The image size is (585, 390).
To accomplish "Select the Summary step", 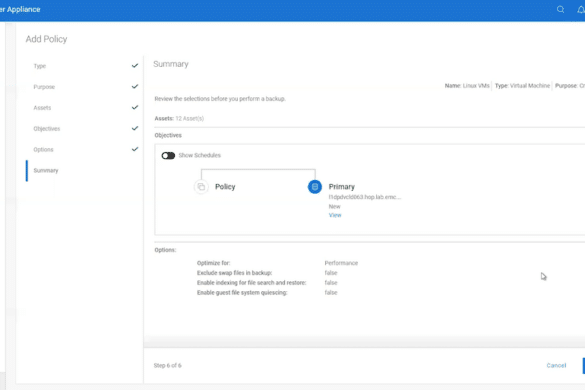I will (x=46, y=171).
